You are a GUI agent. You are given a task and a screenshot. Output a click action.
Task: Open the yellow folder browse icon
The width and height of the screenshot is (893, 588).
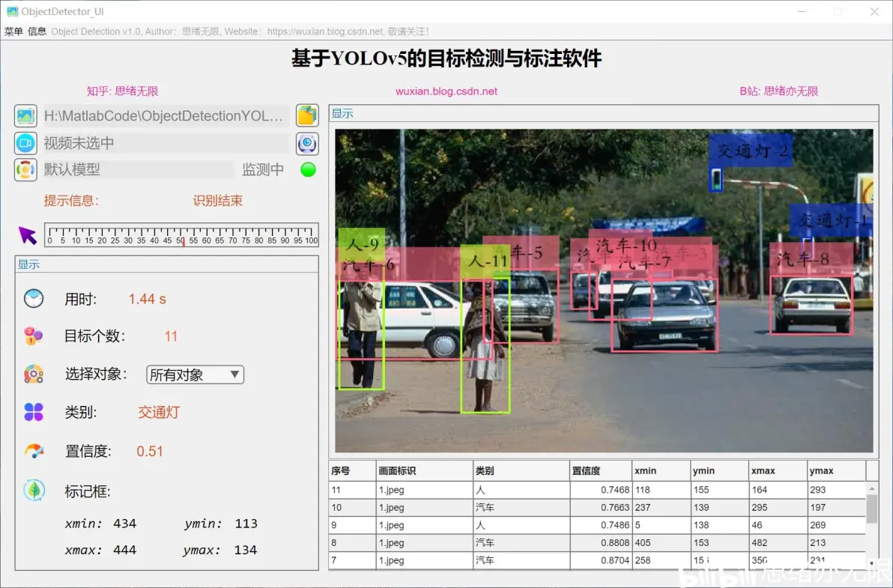[x=307, y=115]
